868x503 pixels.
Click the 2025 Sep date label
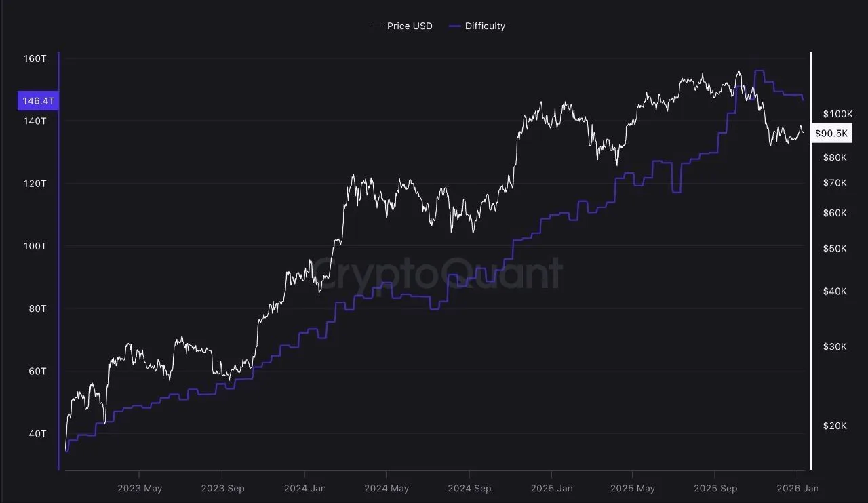tap(715, 488)
